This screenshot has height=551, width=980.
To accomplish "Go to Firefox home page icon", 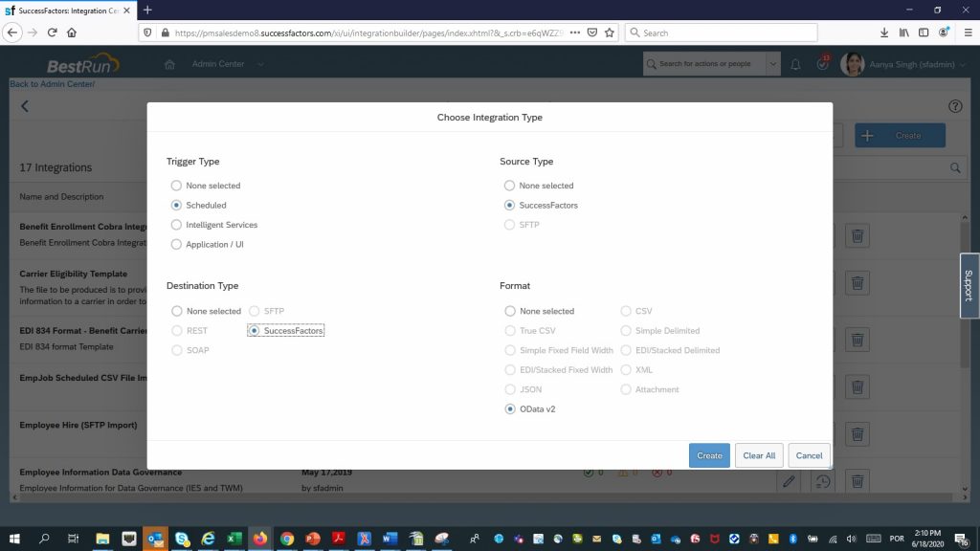I will (72, 33).
